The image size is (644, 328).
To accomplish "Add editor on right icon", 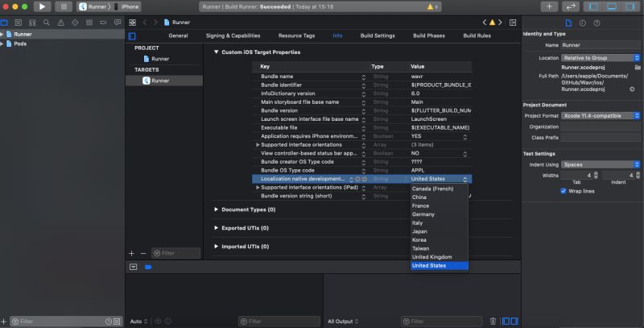I will pyautogui.click(x=513, y=23).
